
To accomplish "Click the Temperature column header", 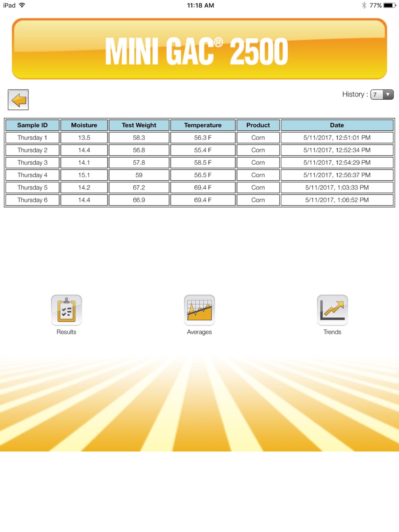I will [x=203, y=125].
